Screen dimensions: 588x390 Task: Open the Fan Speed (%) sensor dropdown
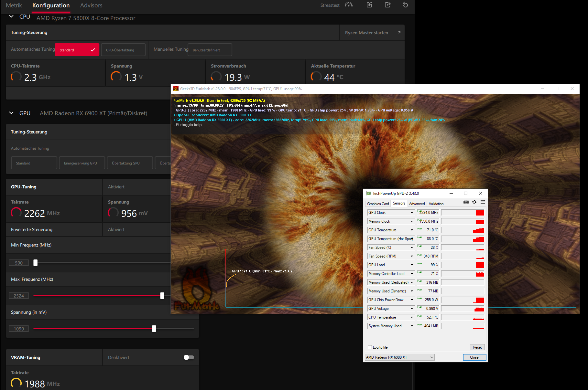412,248
